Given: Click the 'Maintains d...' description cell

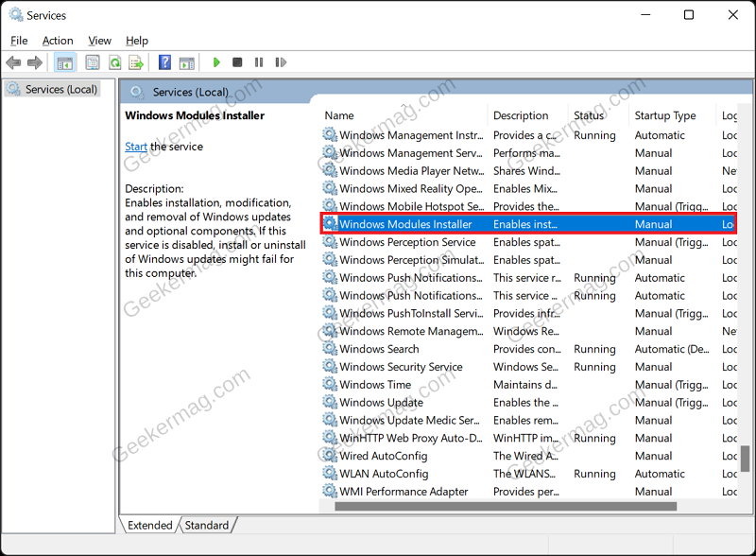Looking at the screenshot, I should tap(525, 385).
